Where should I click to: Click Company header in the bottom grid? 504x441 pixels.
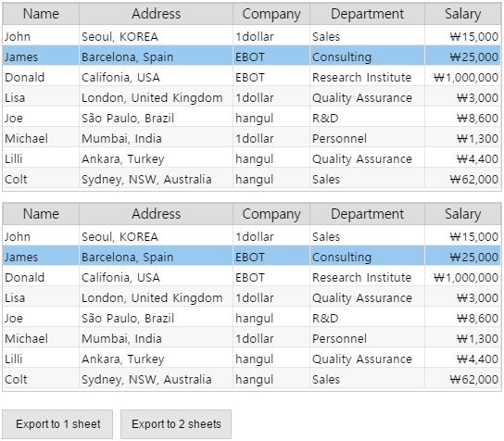pos(271,214)
